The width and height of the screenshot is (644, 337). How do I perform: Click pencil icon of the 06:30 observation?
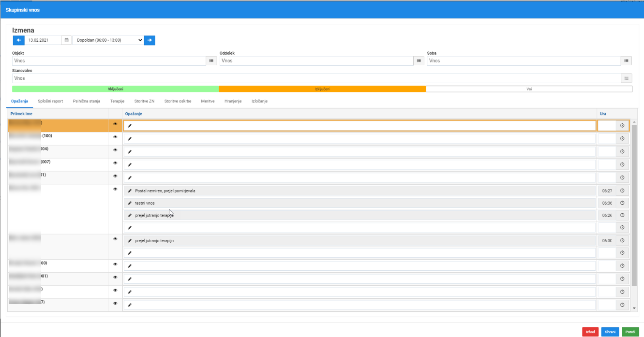pyautogui.click(x=130, y=240)
